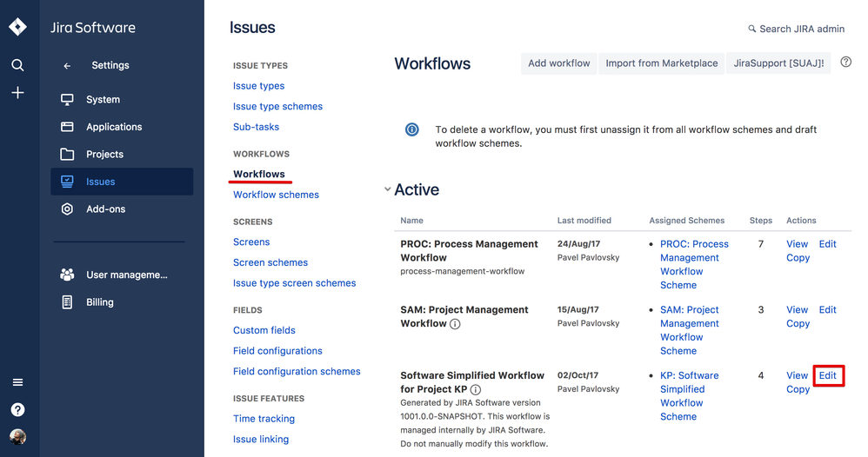Screen dimensions: 868x457
Task: Click info icon next to SAM: Project Management Workflow
Action: [x=455, y=324]
